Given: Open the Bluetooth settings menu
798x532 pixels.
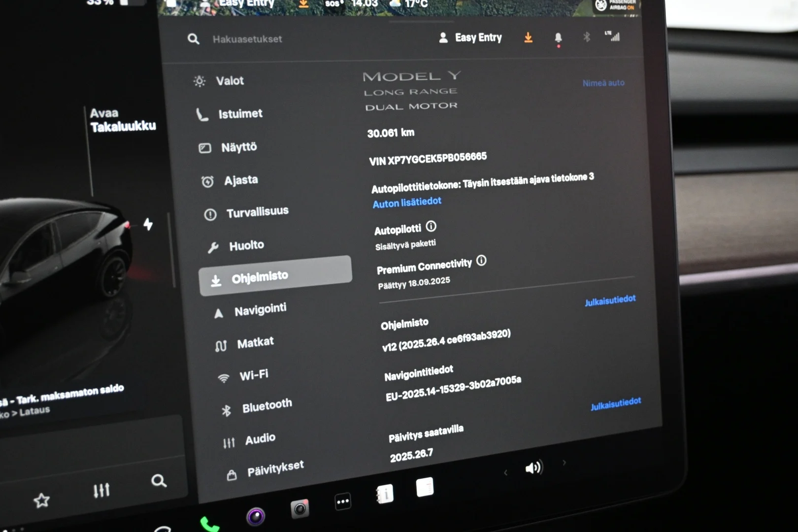Looking at the screenshot, I should click(x=256, y=407).
